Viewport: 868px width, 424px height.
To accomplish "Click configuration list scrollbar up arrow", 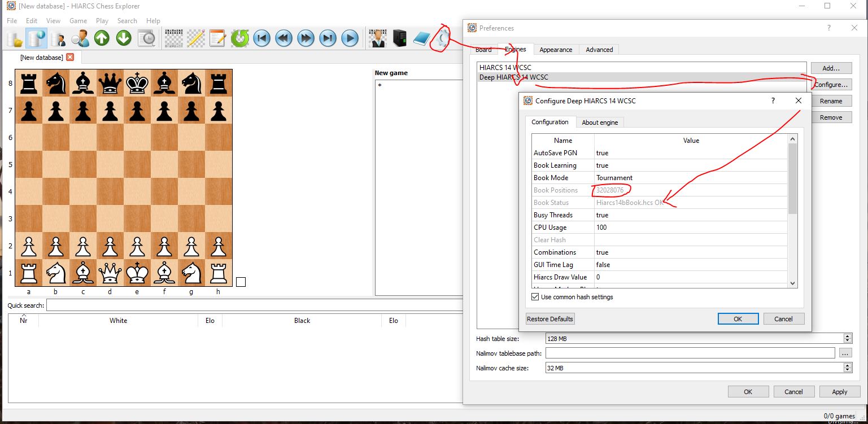I will point(792,138).
